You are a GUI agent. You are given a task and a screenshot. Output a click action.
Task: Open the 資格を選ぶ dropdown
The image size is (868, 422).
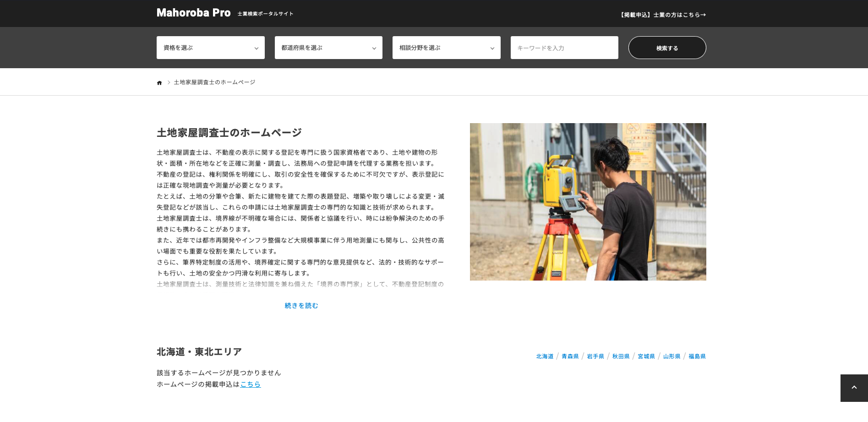click(210, 48)
